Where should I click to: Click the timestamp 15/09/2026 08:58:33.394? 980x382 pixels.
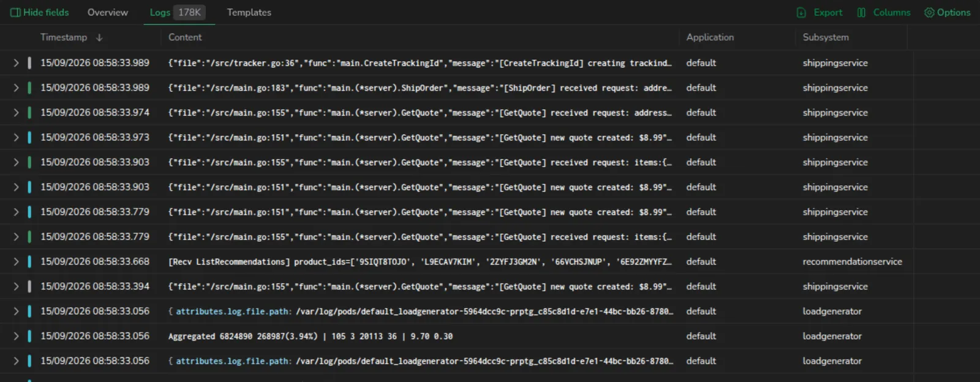(x=95, y=286)
